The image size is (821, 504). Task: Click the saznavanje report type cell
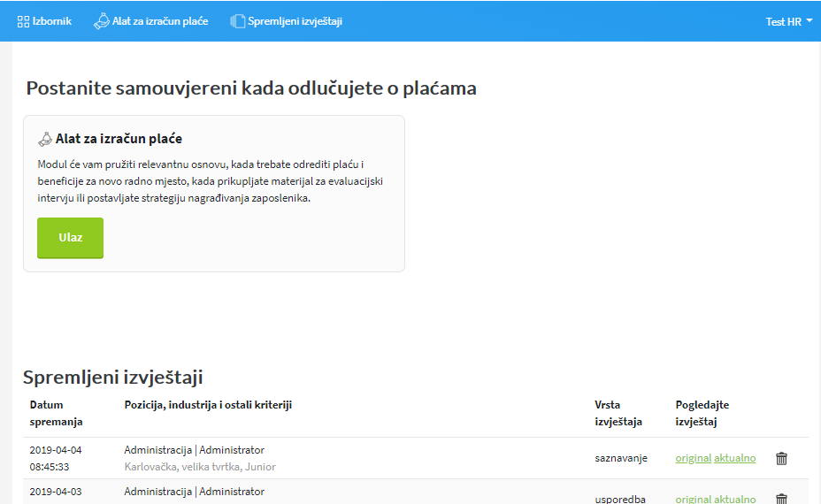click(x=621, y=458)
